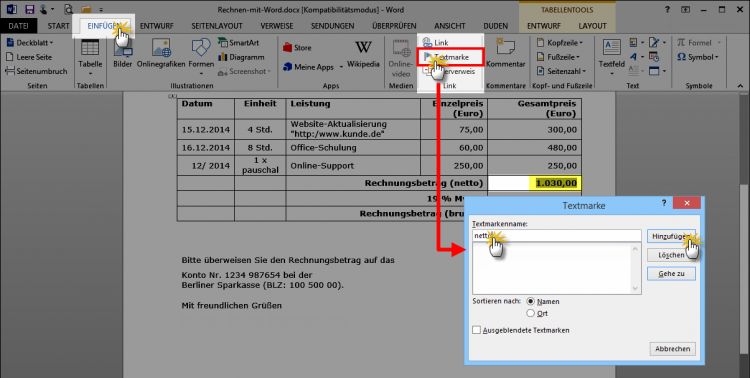Image resolution: width=750 pixels, height=378 pixels.
Task: Insert a SmartArt graphic
Action: [x=238, y=43]
